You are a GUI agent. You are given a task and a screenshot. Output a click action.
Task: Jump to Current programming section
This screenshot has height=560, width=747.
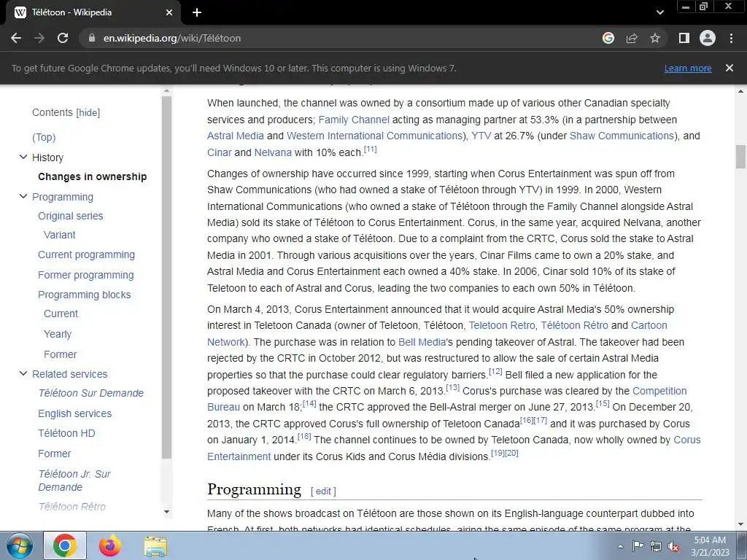tap(86, 254)
